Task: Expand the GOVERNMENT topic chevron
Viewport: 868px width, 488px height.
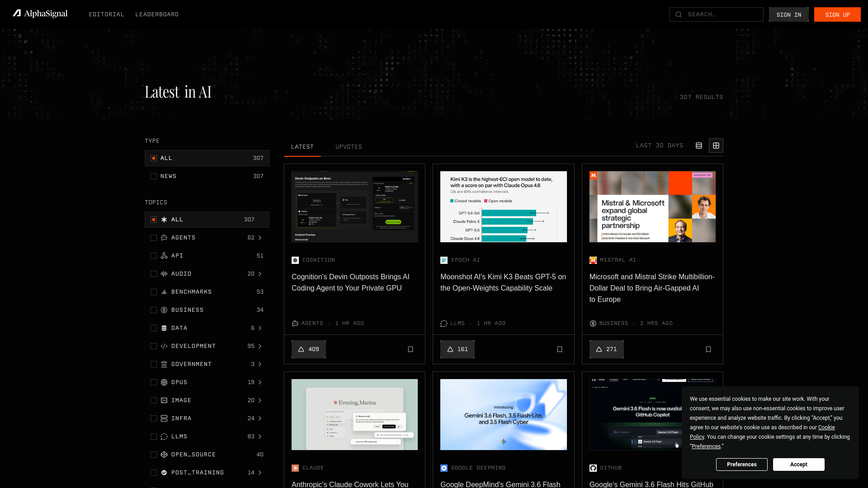Action: coord(260,364)
